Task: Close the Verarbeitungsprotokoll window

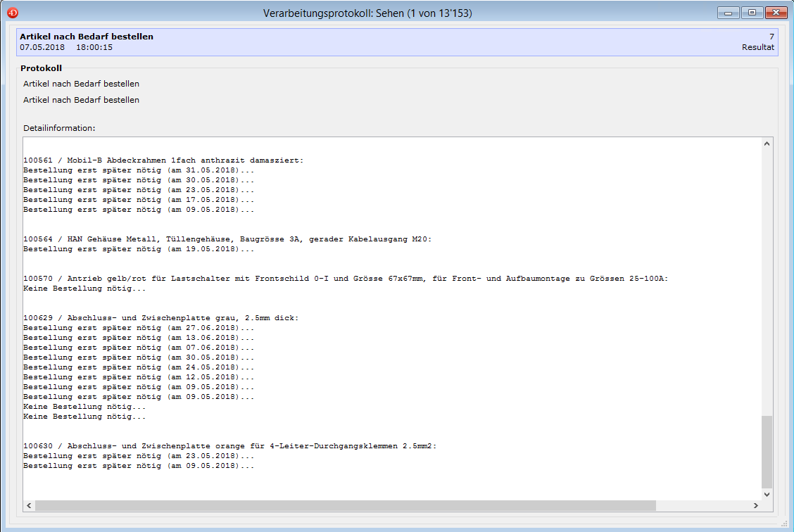Action: [775, 13]
